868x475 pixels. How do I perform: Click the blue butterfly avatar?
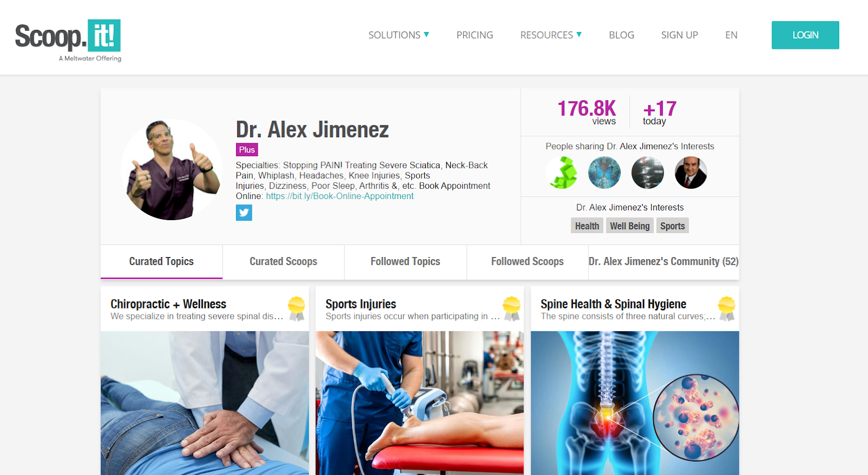pyautogui.click(x=604, y=172)
